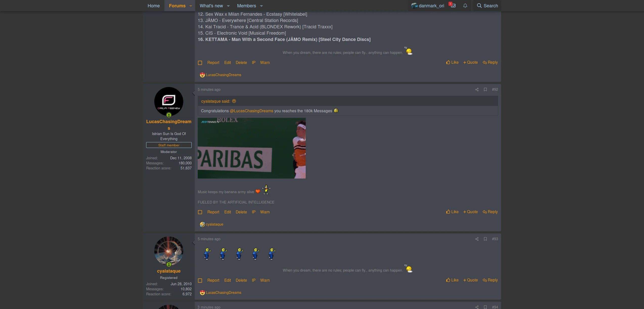Viewport: 644px width, 309px height.
Task: Select post #93 with its moderation checkbox
Action: pyautogui.click(x=200, y=280)
